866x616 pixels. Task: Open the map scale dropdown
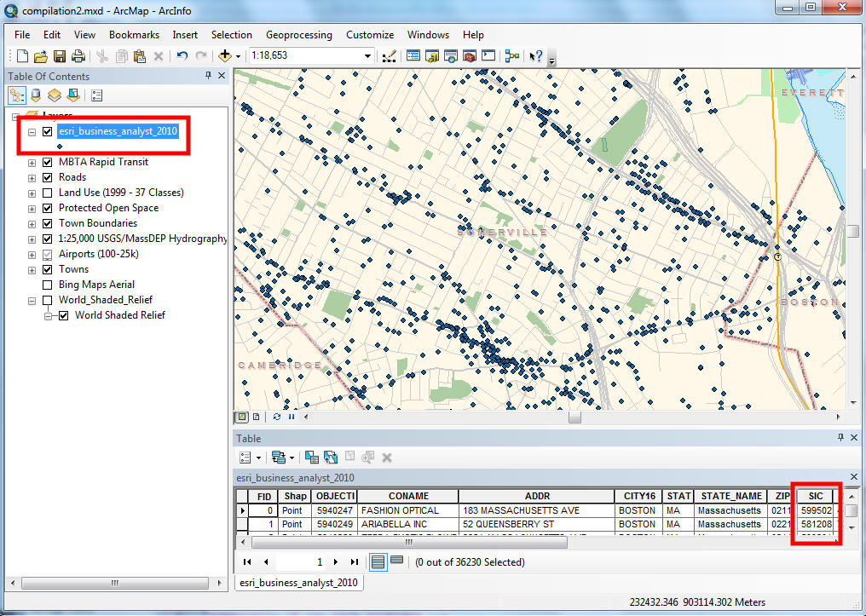click(x=367, y=55)
